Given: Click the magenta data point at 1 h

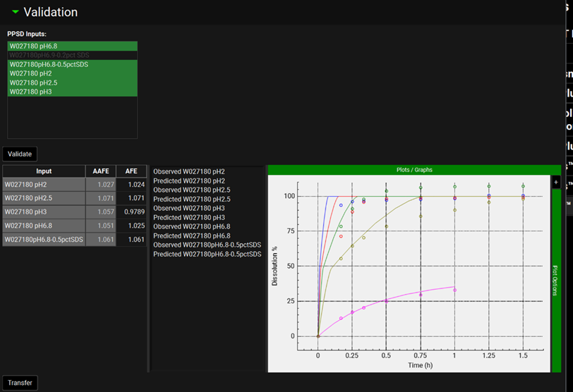Looking at the screenshot, I should click(455, 290).
